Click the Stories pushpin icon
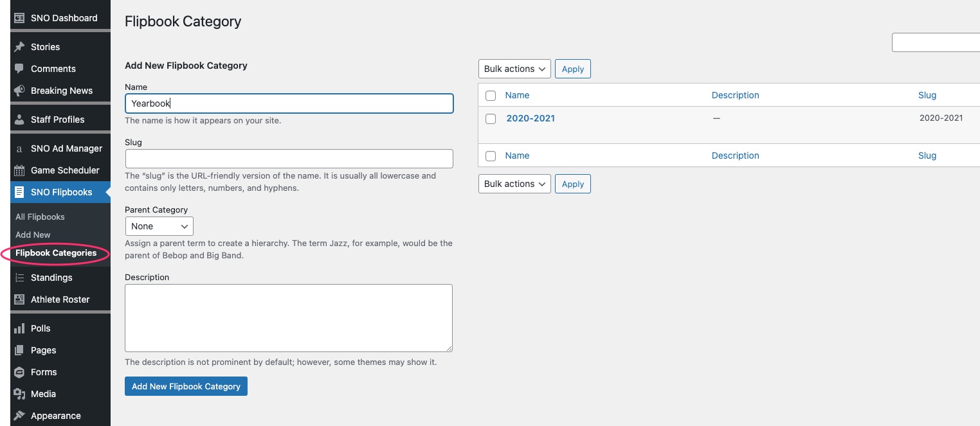The height and width of the screenshot is (426, 980). pos(19,47)
